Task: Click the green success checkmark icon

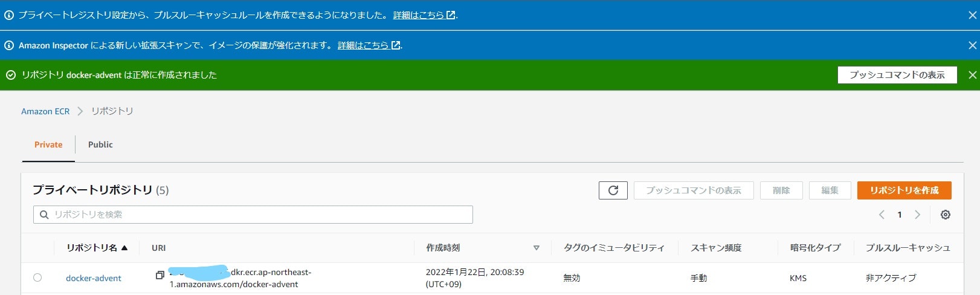Action: tap(10, 75)
